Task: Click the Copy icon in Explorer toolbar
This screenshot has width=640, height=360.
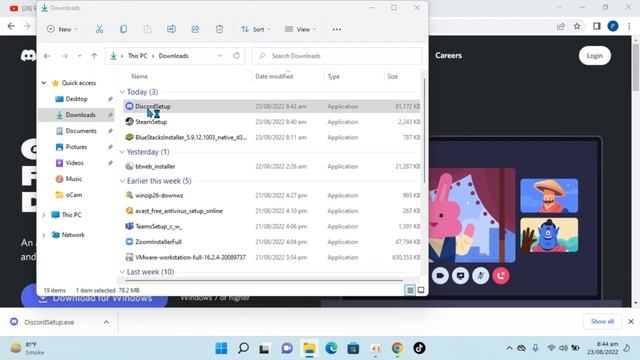Action: [x=123, y=29]
